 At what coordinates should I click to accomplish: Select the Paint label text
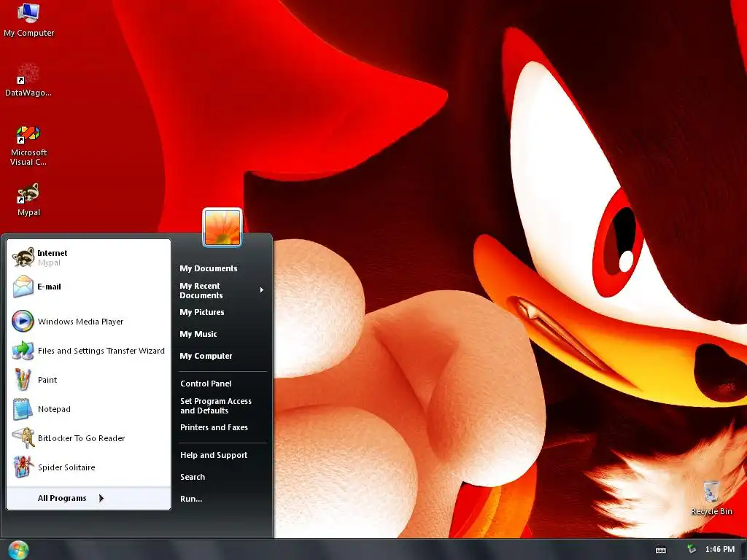click(47, 380)
